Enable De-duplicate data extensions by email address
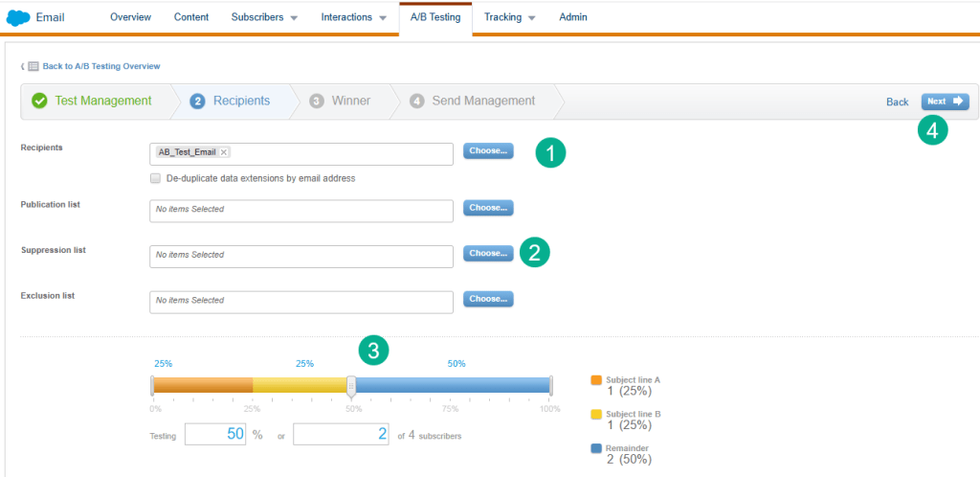The image size is (980, 477). pyautogui.click(x=155, y=178)
